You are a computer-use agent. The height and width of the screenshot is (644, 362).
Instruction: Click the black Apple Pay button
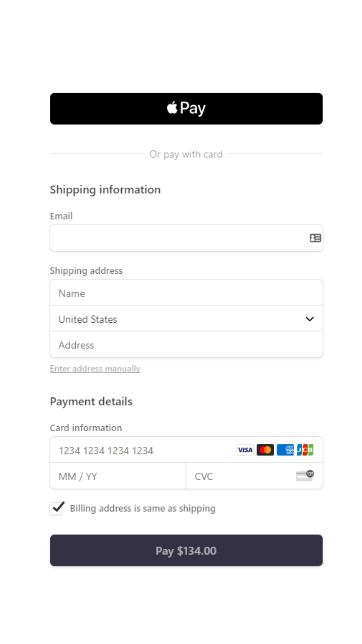pyautogui.click(x=186, y=108)
